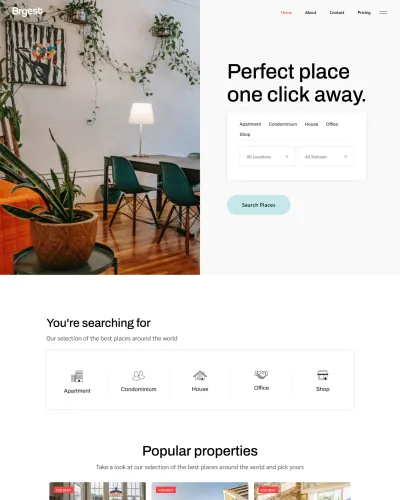Switch to the Apartment search tab
Image resolution: width=400 pixels, height=500 pixels.
250,124
